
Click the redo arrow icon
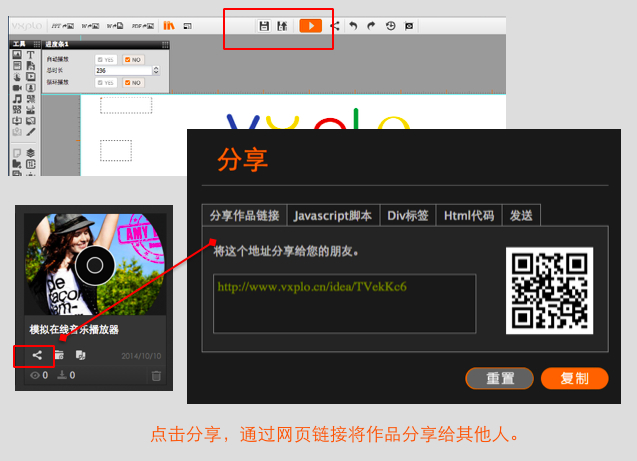click(x=370, y=25)
